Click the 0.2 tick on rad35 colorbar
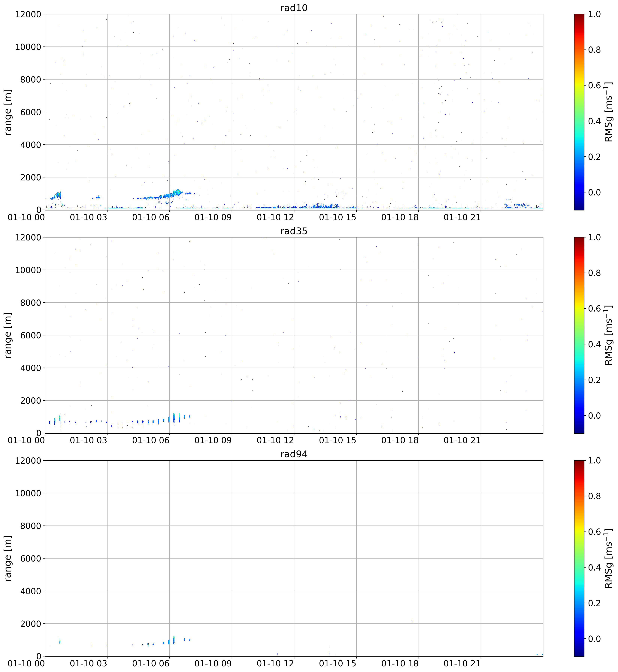Screen dimensions: 618x672 (595, 380)
